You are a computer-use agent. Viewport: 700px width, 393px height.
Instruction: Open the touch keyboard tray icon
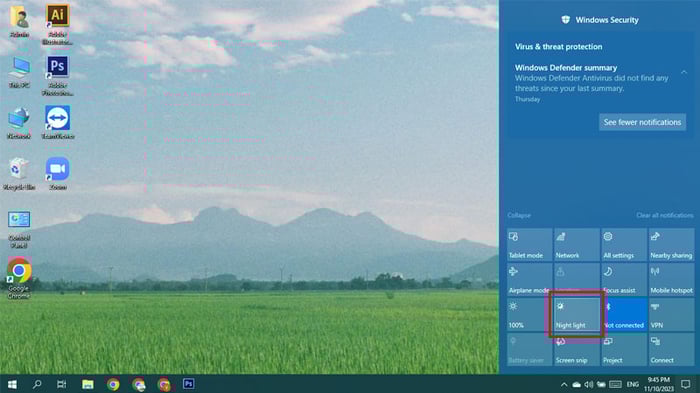point(615,385)
